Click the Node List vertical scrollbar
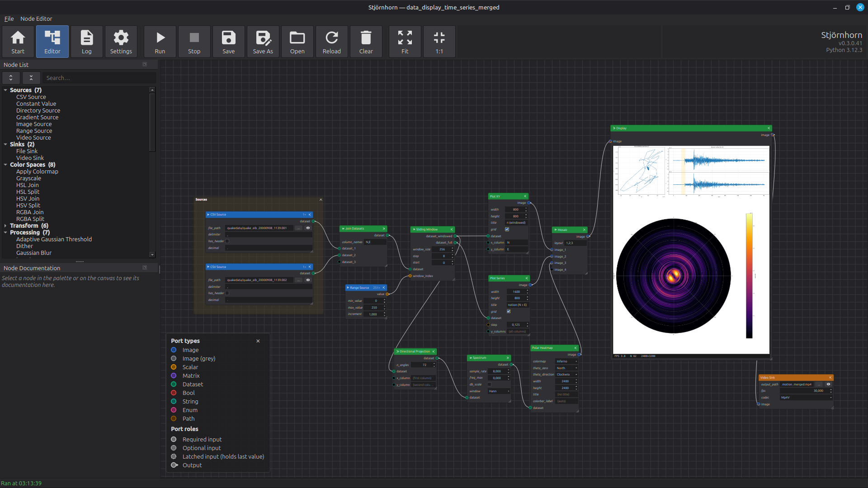 pos(152,122)
